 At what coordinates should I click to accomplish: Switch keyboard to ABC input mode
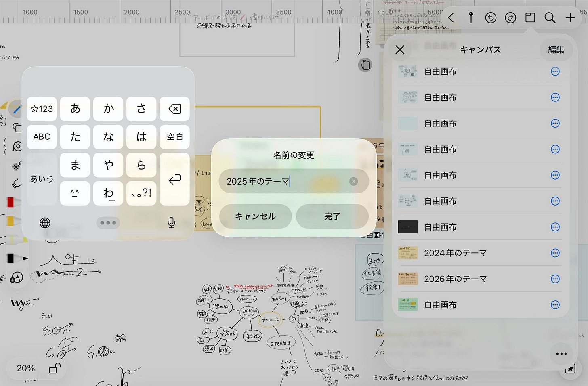tap(42, 137)
